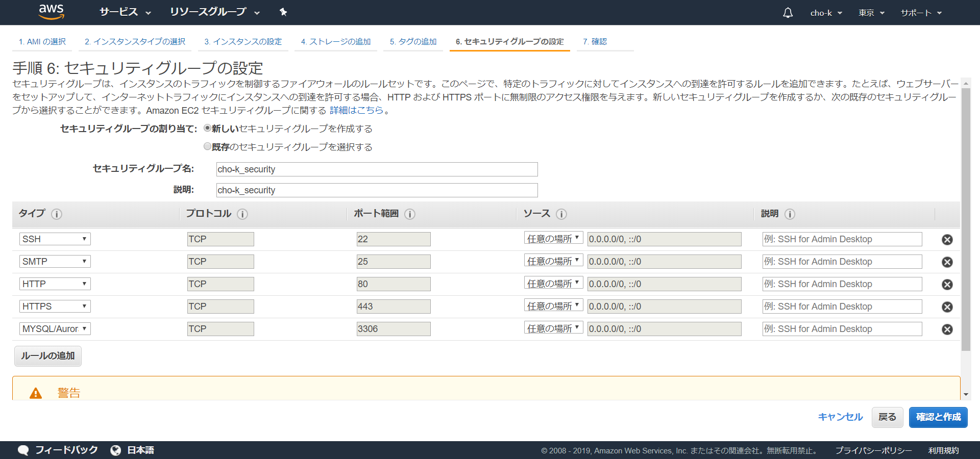
Task: Click the description field for HTTPS rule
Action: pos(842,307)
